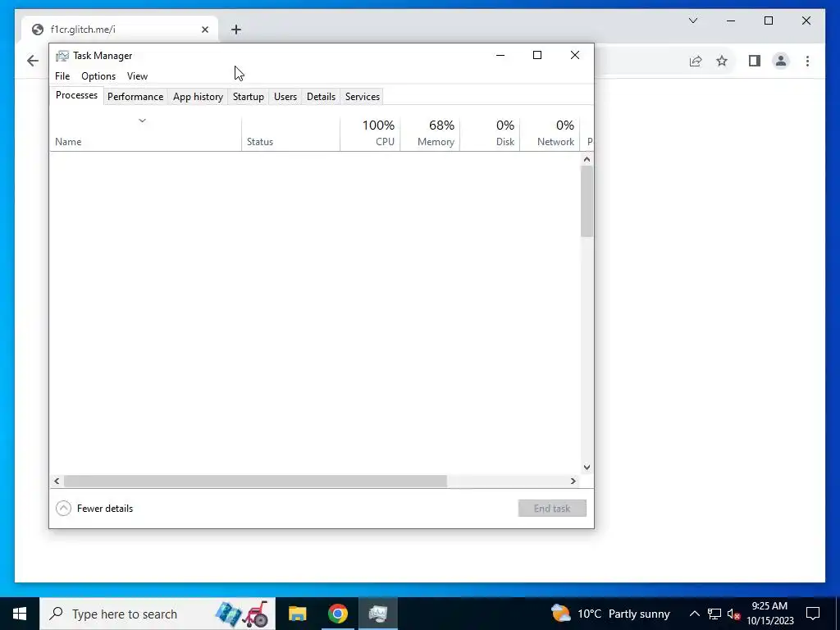
Task: Minimize the Chrome browser window
Action: pyautogui.click(x=731, y=21)
